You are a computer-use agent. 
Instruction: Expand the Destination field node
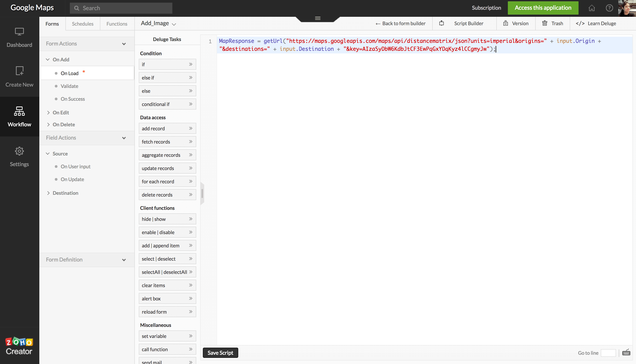click(48, 193)
